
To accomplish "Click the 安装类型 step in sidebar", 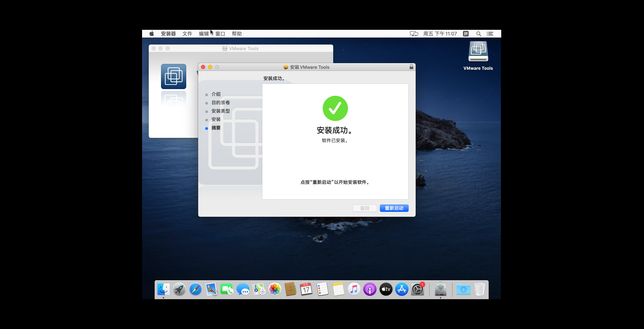I will [221, 111].
